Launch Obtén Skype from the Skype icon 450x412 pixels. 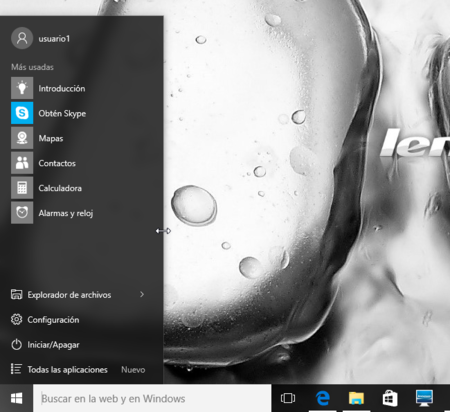(x=22, y=113)
